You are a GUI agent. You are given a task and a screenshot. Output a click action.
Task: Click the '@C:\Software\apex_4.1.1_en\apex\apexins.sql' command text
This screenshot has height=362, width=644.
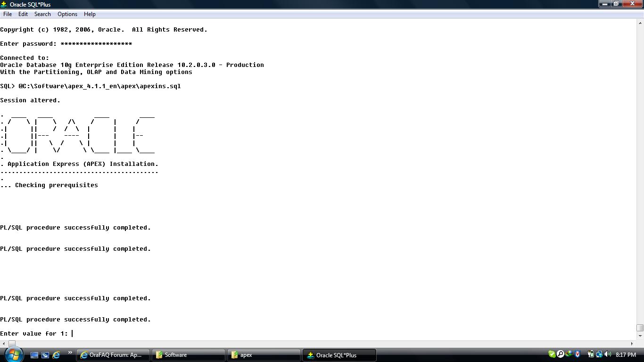pos(99,86)
